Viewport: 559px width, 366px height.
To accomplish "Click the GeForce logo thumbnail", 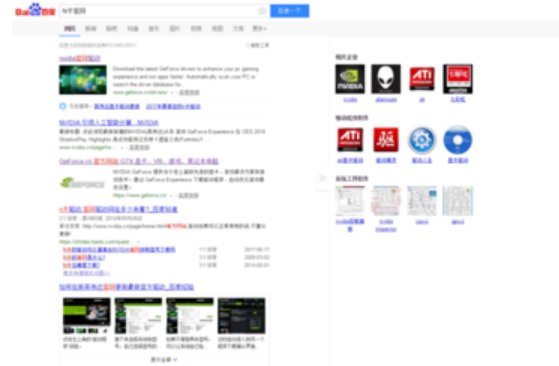I will coord(83,183).
